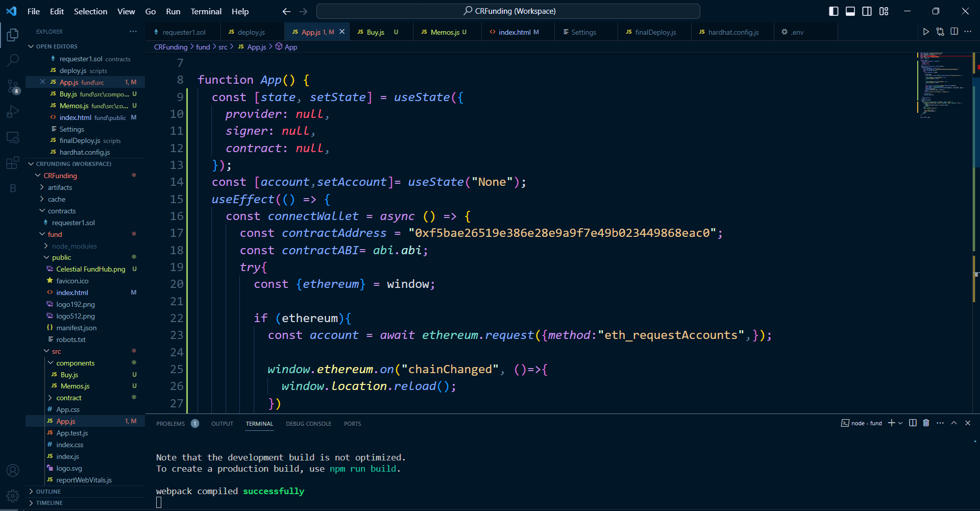This screenshot has width=980, height=511.
Task: Close the App.js editor tab
Action: pyautogui.click(x=342, y=32)
